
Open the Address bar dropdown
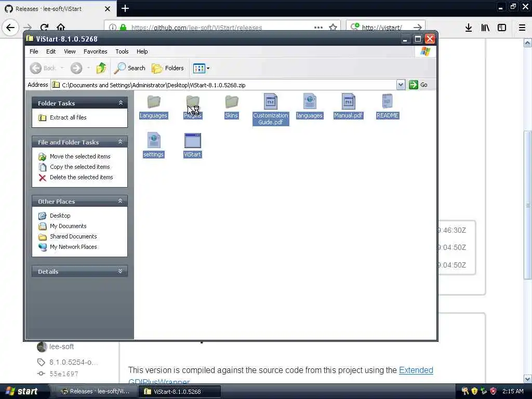coord(401,85)
